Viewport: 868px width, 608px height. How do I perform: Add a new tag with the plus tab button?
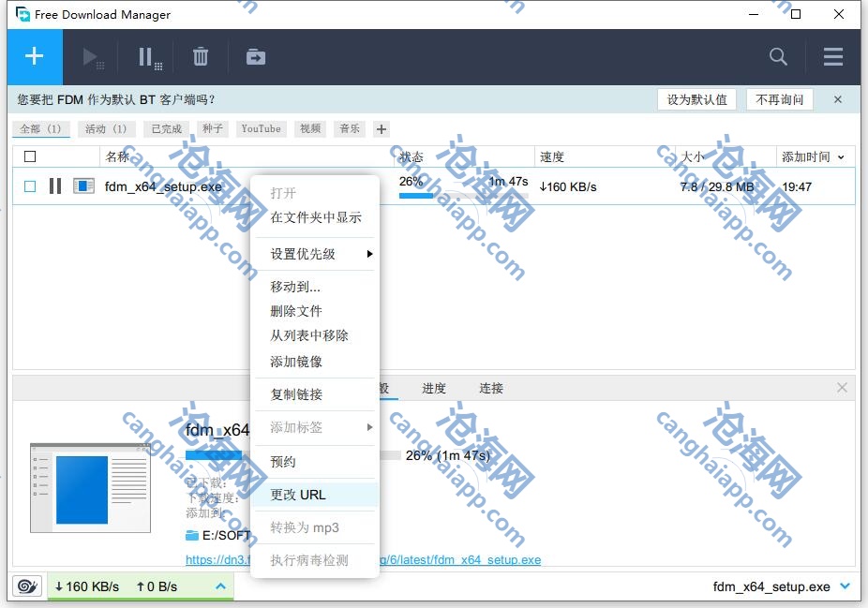click(382, 129)
